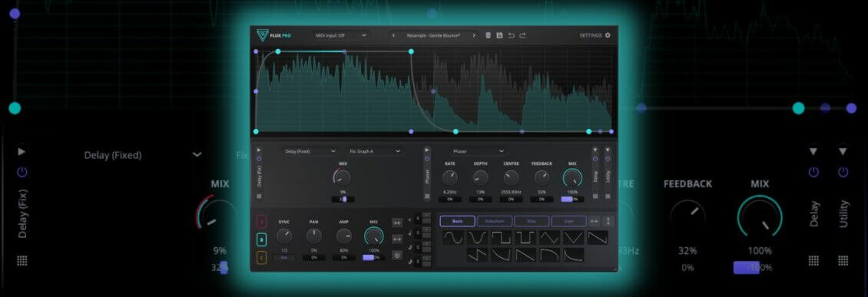The width and height of the screenshot is (868, 297).
Task: Click the value field beside the quarter note icon
Action: tap(418, 233)
